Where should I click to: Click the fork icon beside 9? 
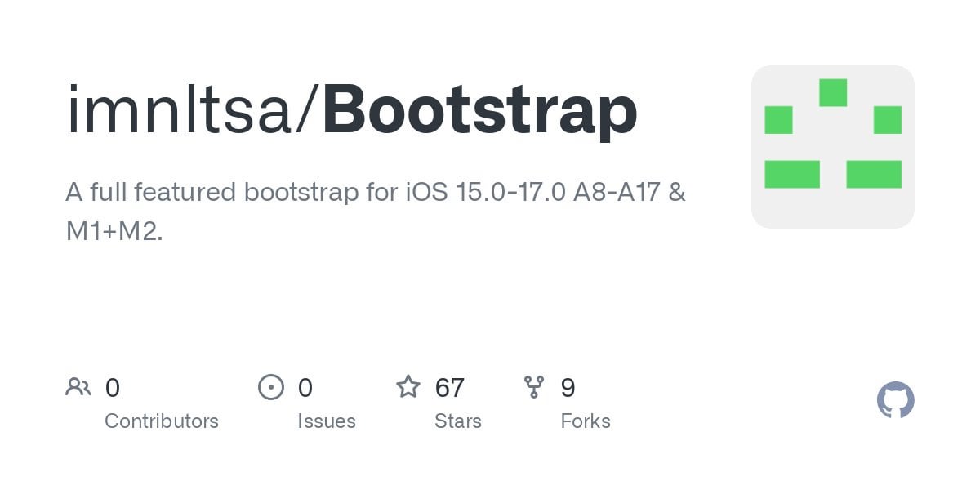(534, 387)
